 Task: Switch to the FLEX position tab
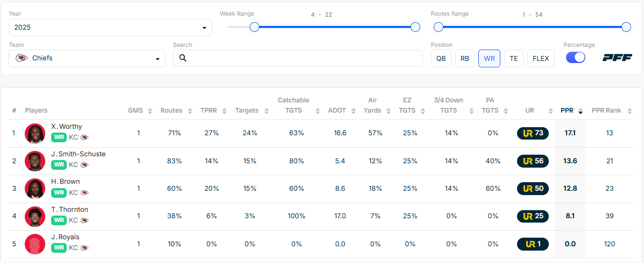click(541, 58)
